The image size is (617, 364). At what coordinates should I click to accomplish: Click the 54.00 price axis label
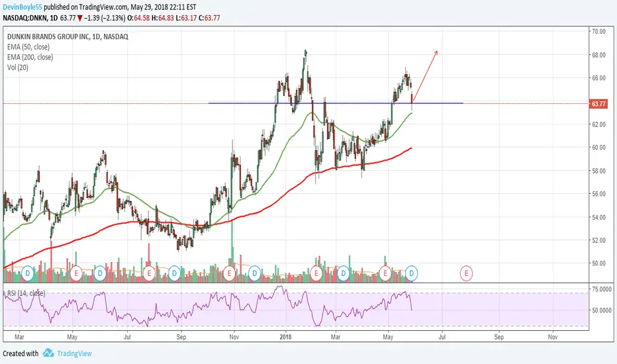598,217
